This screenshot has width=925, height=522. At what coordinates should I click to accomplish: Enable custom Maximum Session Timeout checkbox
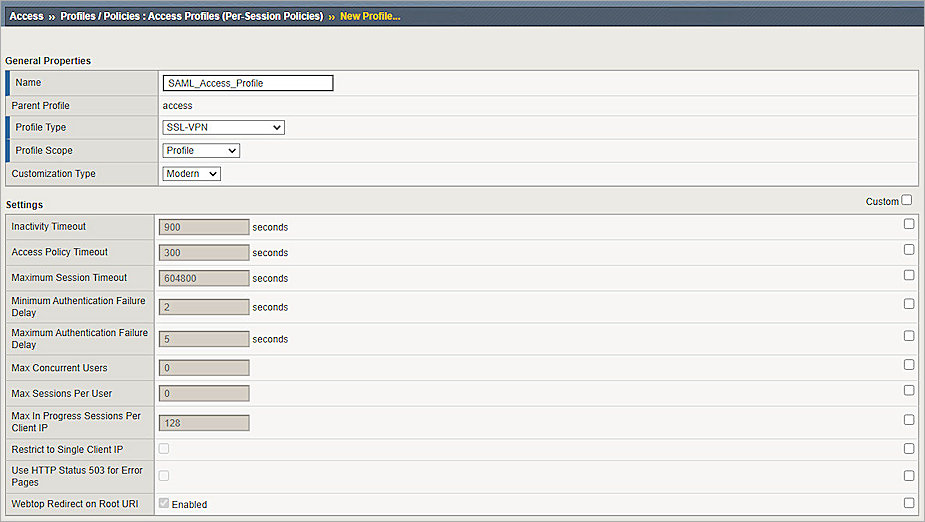[909, 275]
